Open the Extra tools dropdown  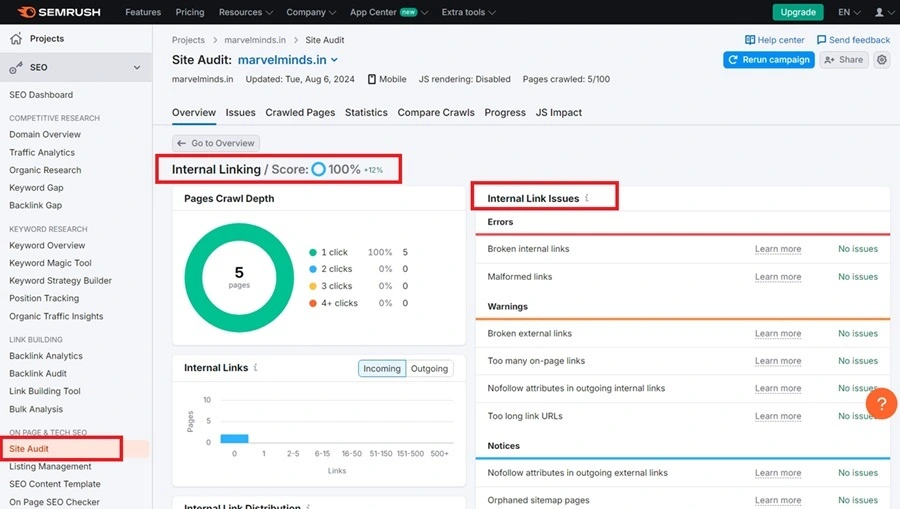tap(468, 12)
